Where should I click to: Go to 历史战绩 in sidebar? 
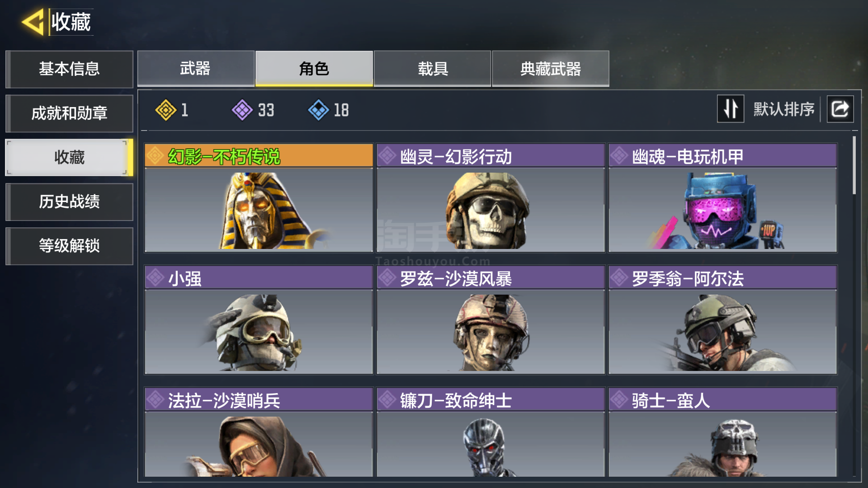(x=69, y=202)
